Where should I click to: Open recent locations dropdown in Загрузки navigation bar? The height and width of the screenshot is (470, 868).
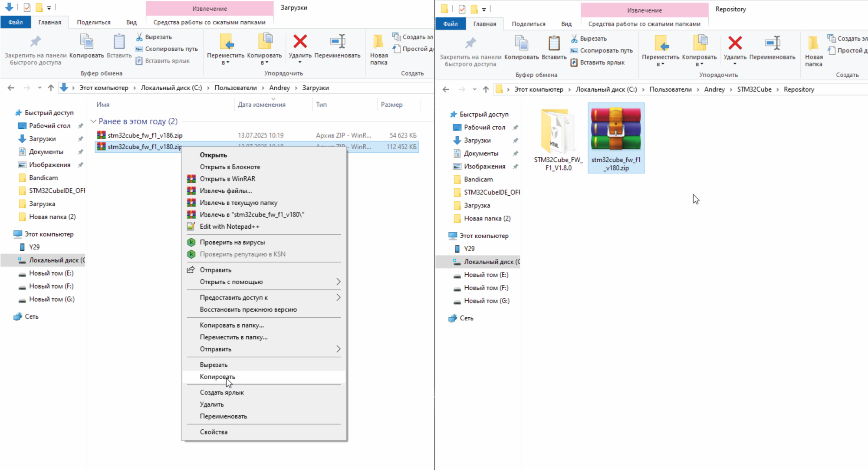(x=39, y=88)
